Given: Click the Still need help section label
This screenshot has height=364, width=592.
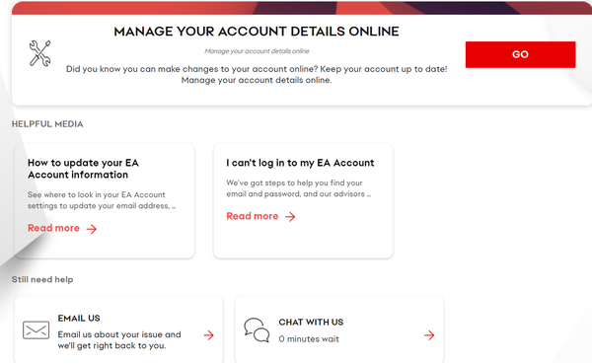Looking at the screenshot, I should click(x=42, y=279).
